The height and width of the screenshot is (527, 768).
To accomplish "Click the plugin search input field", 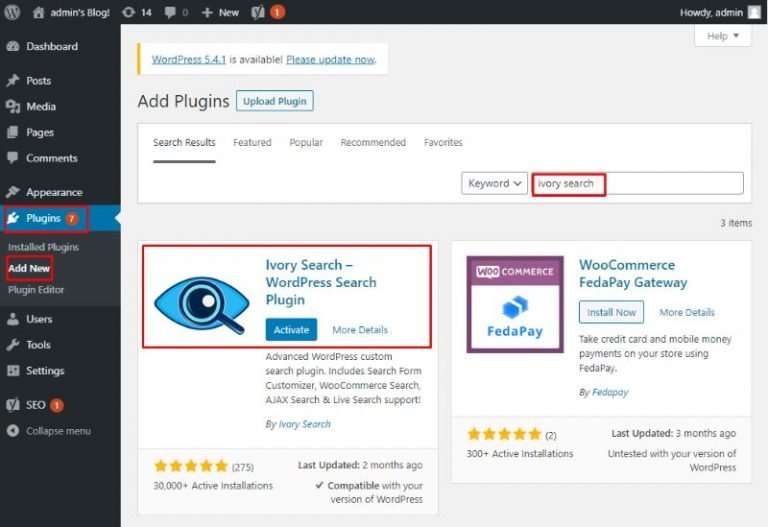I will click(x=638, y=183).
